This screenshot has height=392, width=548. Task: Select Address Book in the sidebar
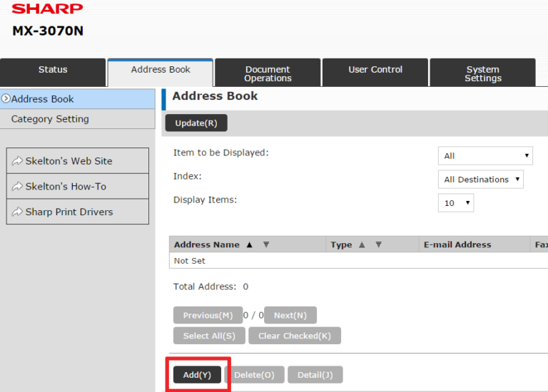tap(78, 99)
